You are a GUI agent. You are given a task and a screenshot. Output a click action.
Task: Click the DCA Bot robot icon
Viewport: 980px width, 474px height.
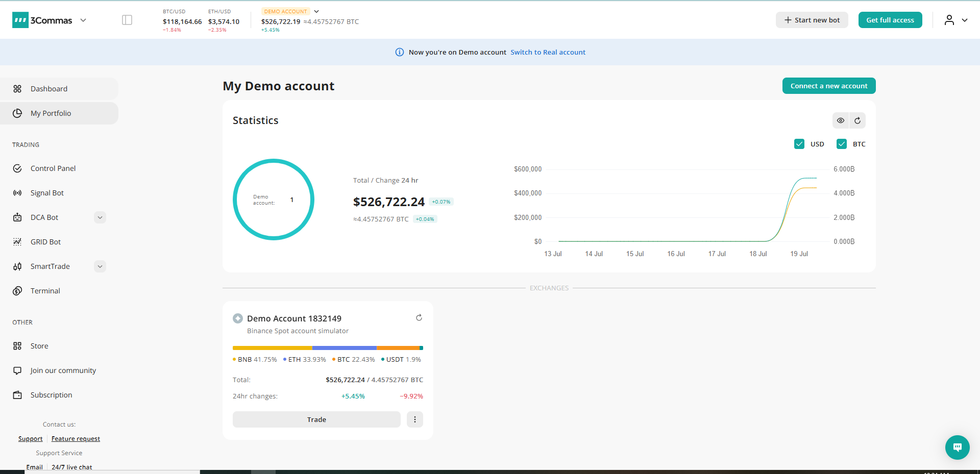pos(17,217)
